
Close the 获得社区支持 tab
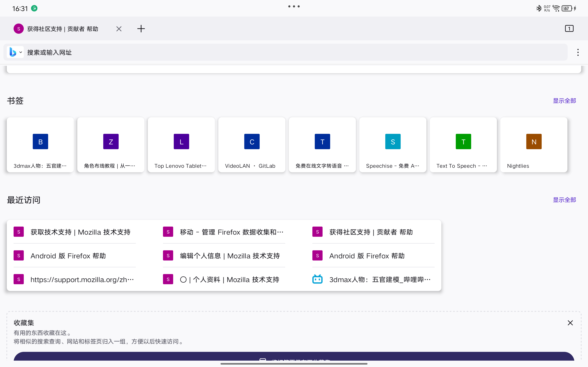click(119, 29)
